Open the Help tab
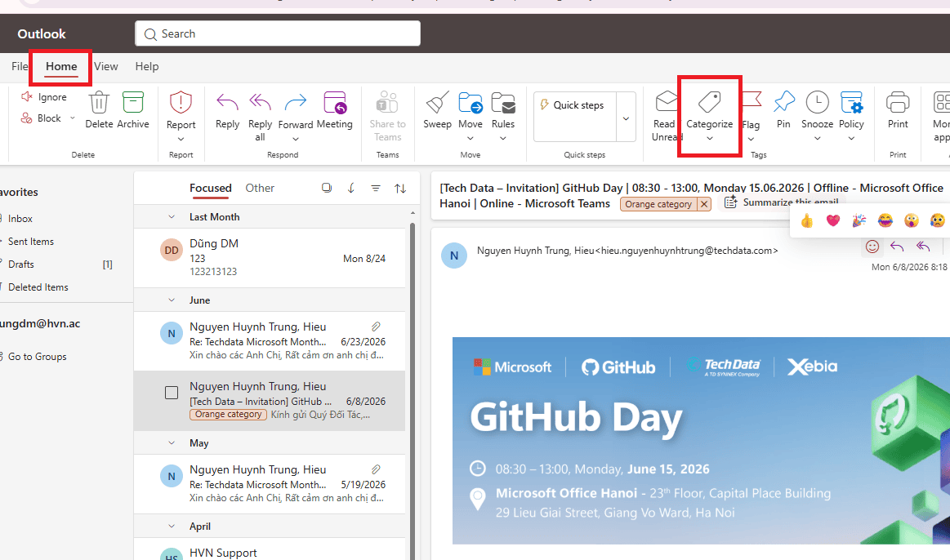 click(146, 67)
